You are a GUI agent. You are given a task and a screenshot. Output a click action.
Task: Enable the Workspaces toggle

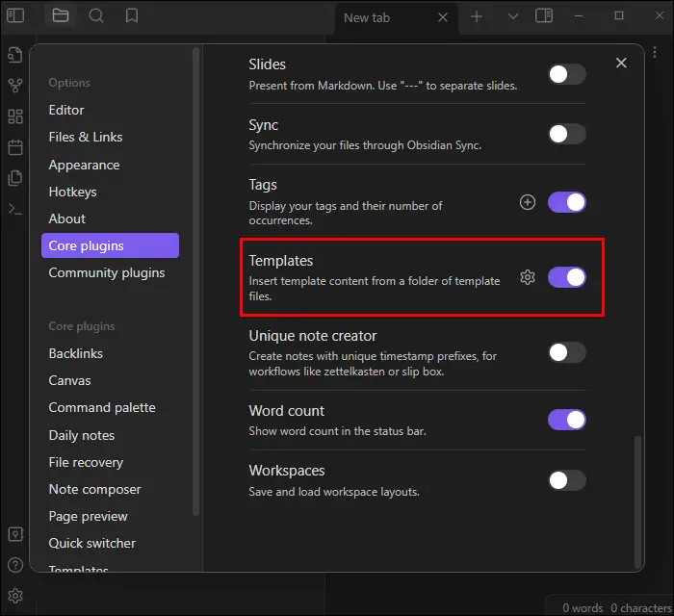tap(567, 480)
